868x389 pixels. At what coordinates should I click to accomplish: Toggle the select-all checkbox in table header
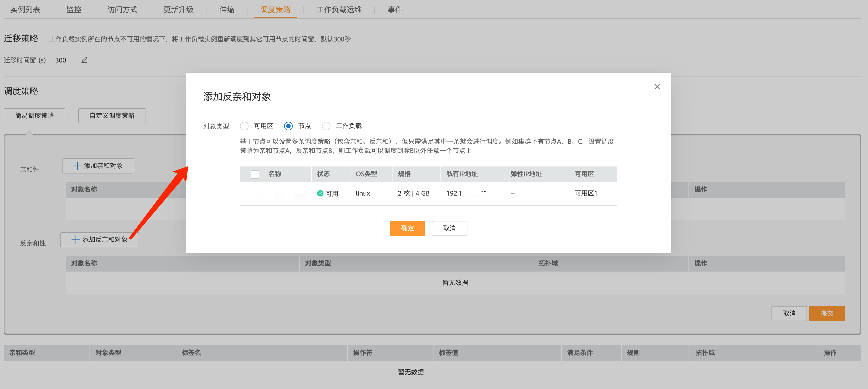(x=255, y=174)
